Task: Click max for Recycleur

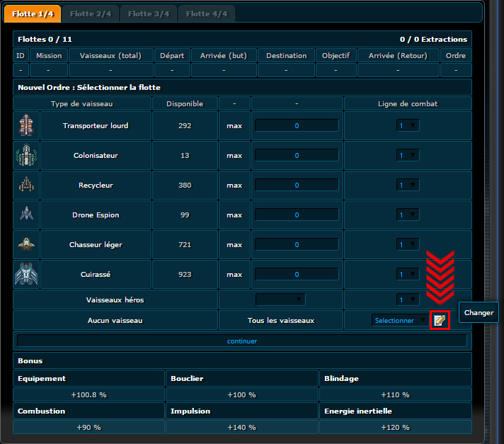Action: click(234, 186)
